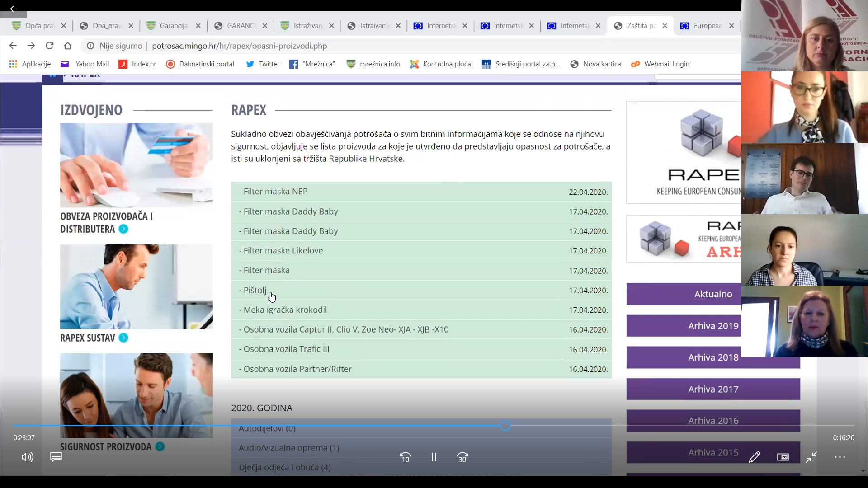Mute the video volume

coord(27,457)
